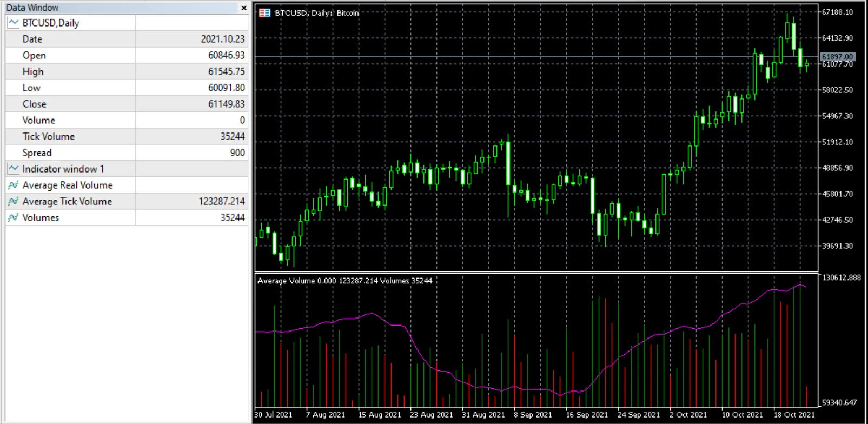Click the 61897.00 price label on axis

[837, 57]
